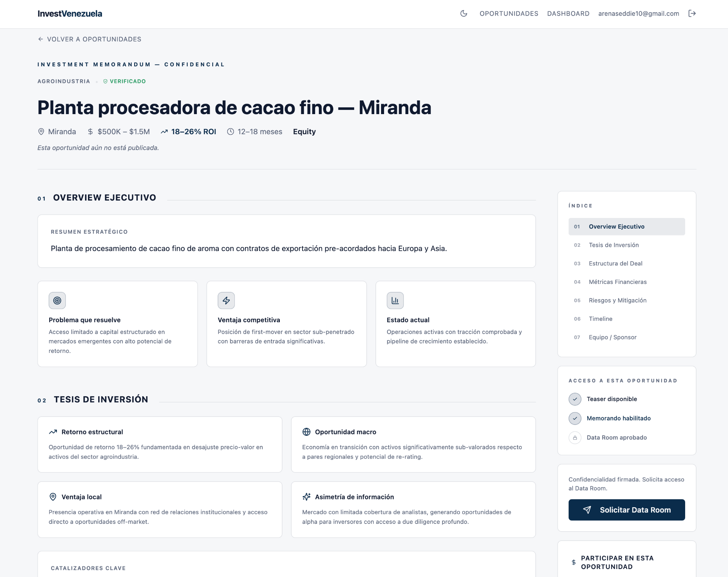Click the Ventaja local heading
This screenshot has width=728, height=577.
pos(82,497)
